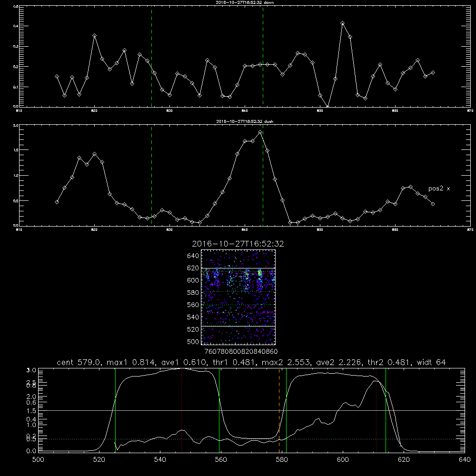Image resolution: width=476 pixels, height=476 pixels.
Task: Click bottom plot x-axis label 640
Action: pyautogui.click(x=465, y=460)
